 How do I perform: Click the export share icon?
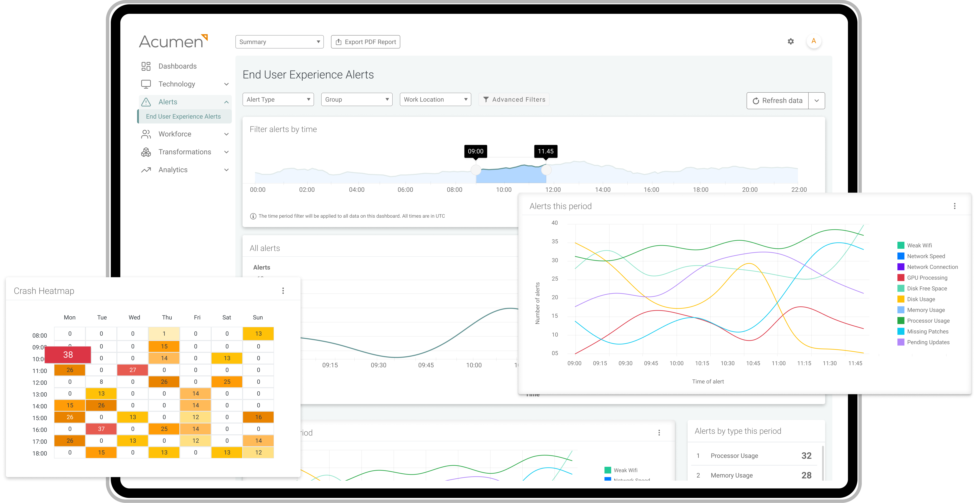[339, 42]
